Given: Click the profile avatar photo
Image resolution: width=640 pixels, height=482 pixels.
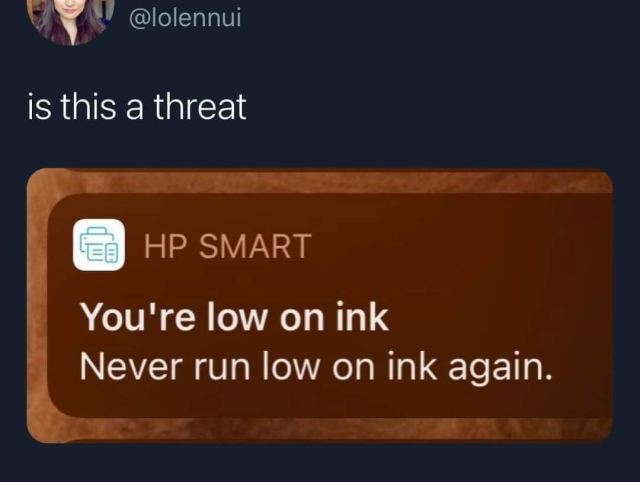Looking at the screenshot, I should [70, 20].
